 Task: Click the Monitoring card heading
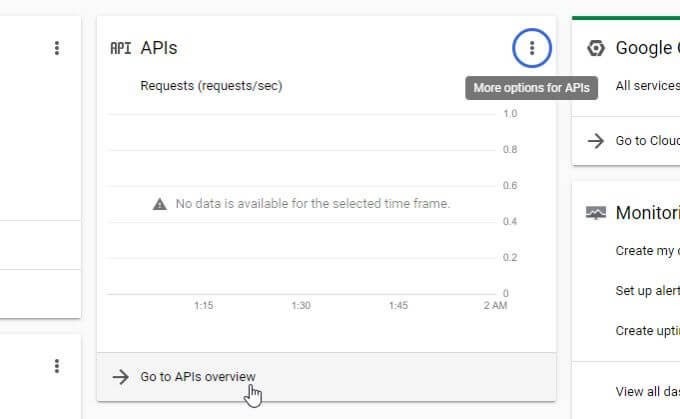(647, 212)
